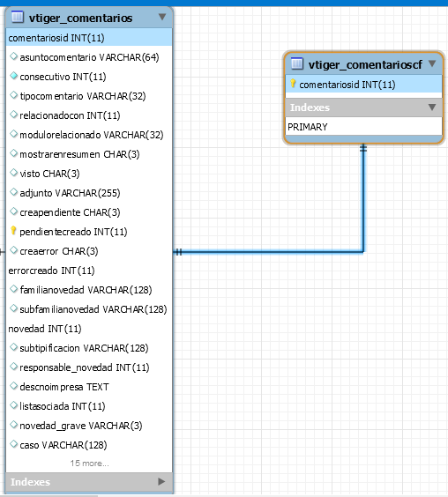448x497 pixels.
Task: Click key icon in vtiger_comentarioscf comentariosid row
Action: click(x=293, y=84)
